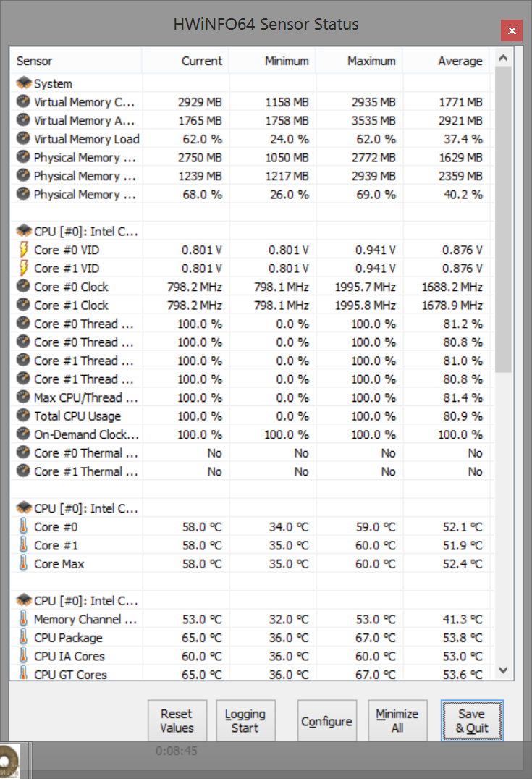Click the CPU Package thermometer icon
This screenshot has width=532, height=779.
(x=24, y=638)
